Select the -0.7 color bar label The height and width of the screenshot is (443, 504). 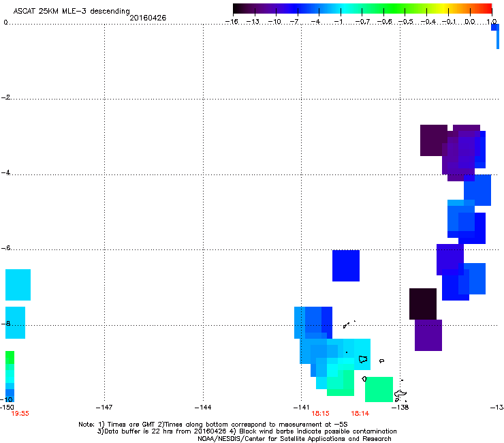click(362, 22)
